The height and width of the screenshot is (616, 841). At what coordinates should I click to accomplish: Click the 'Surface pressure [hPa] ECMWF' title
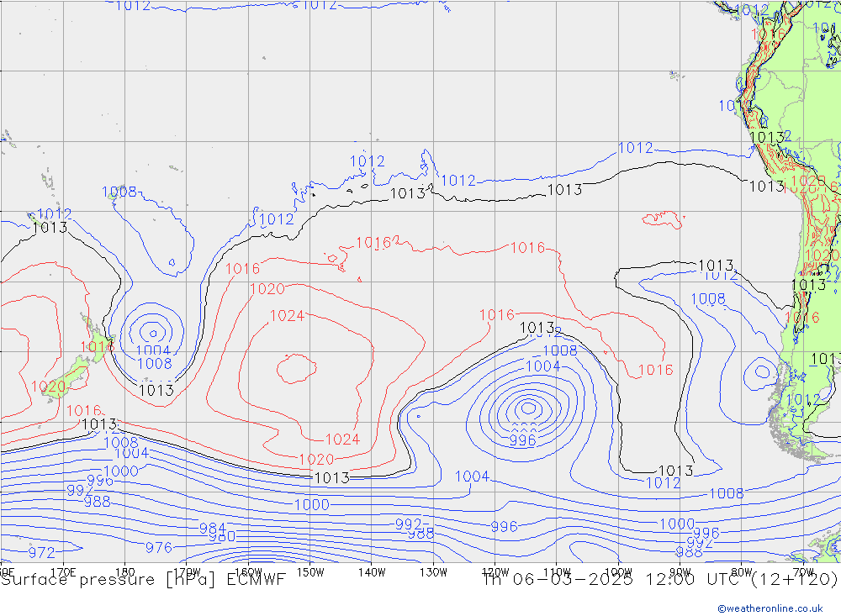coord(143,580)
